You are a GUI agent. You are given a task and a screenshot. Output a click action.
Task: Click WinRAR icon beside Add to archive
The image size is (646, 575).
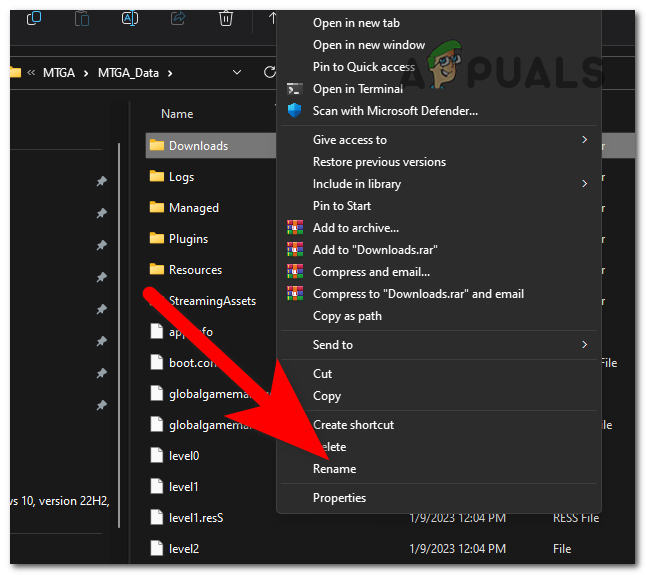coord(295,227)
